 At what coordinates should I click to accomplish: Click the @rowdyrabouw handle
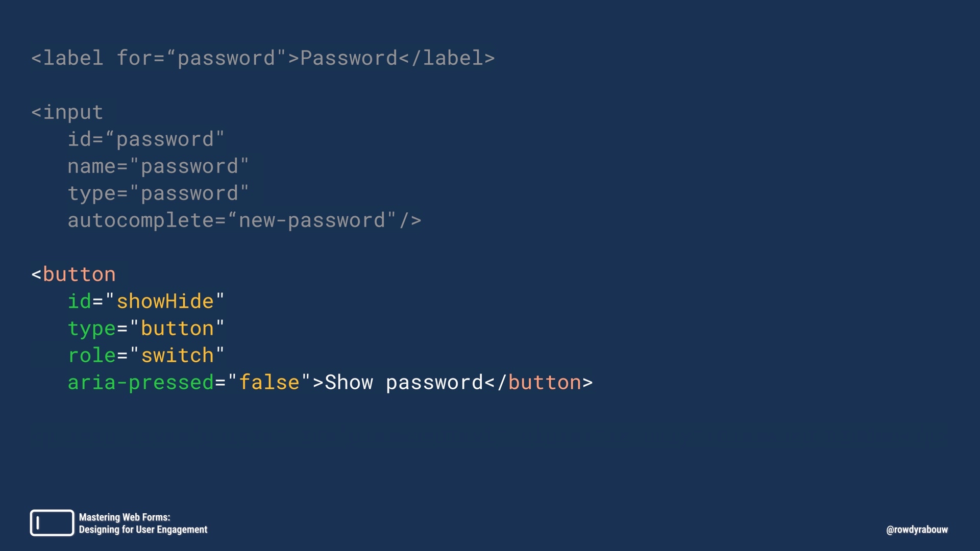coord(917,530)
